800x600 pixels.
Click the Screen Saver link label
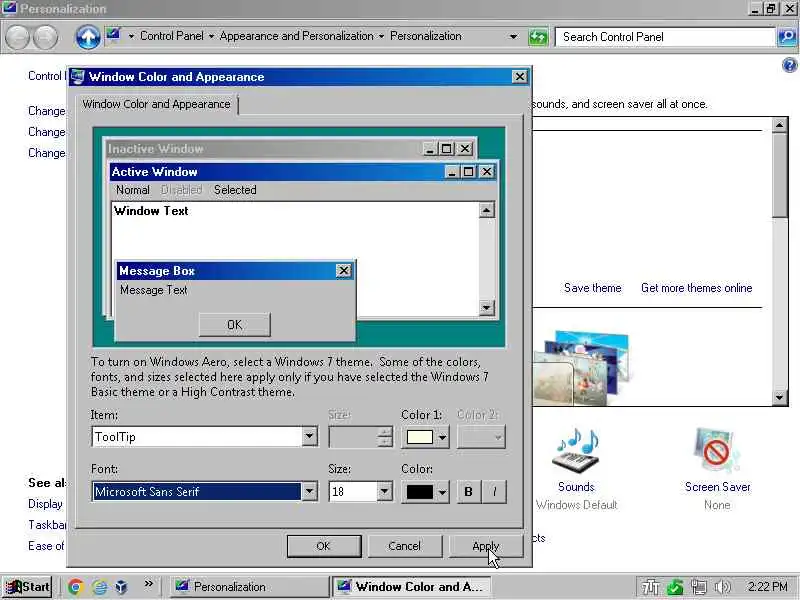click(x=717, y=487)
